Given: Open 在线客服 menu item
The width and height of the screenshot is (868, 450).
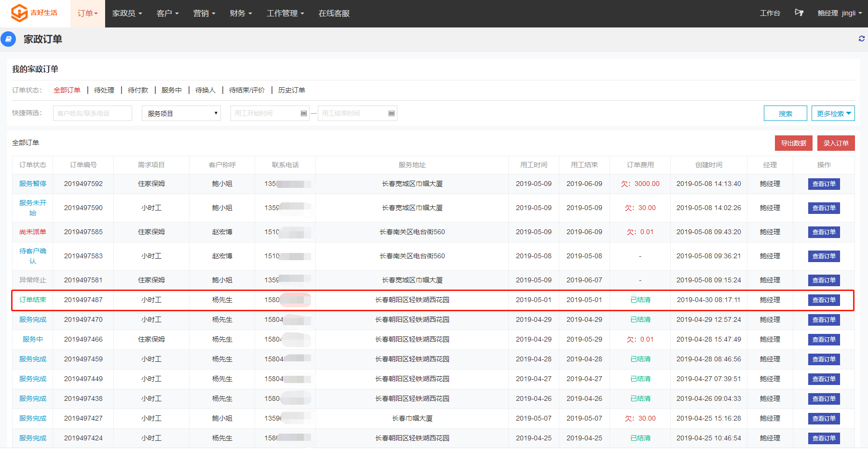Looking at the screenshot, I should click(334, 13).
